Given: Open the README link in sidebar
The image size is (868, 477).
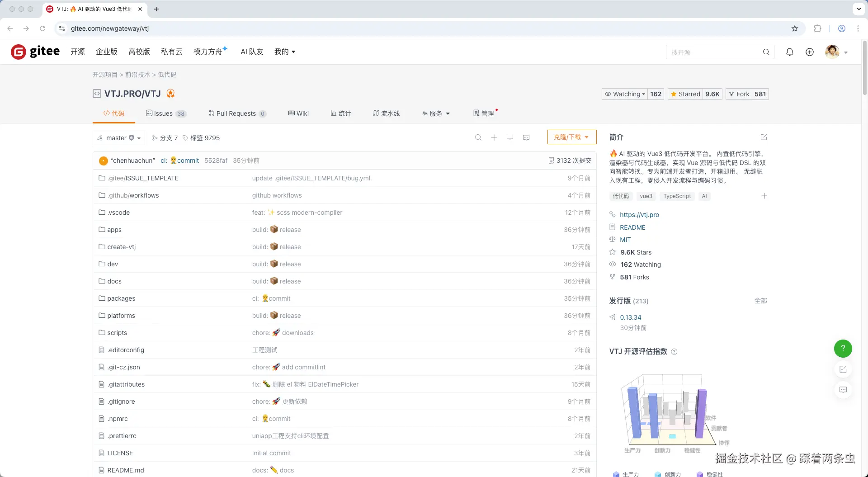Looking at the screenshot, I should click(x=632, y=227).
